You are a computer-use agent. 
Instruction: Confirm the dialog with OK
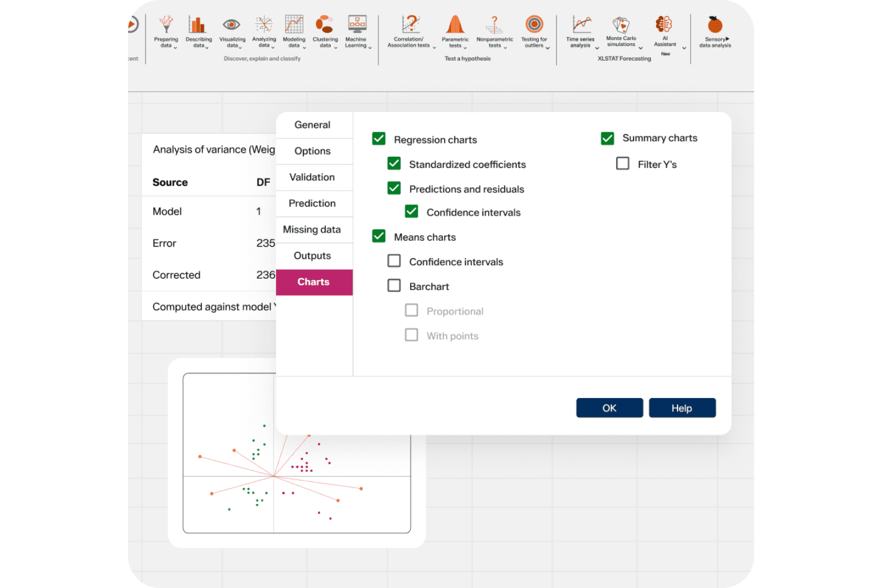(610, 408)
